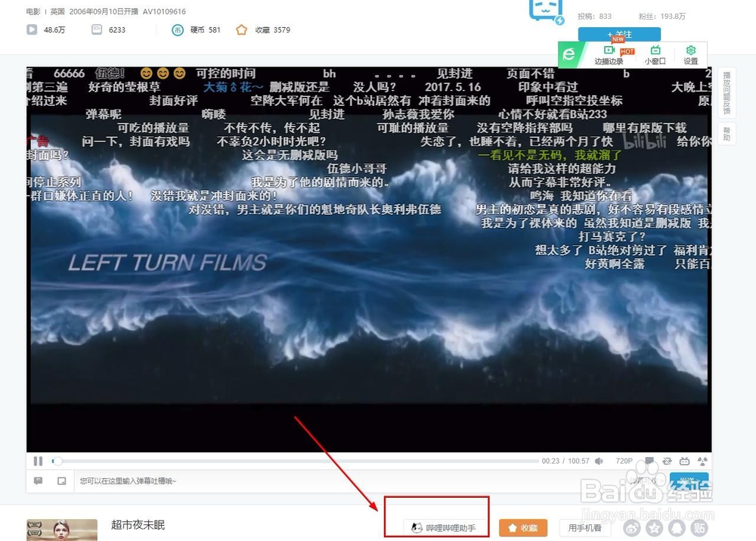Click the danmaku input field to type

click(151, 480)
